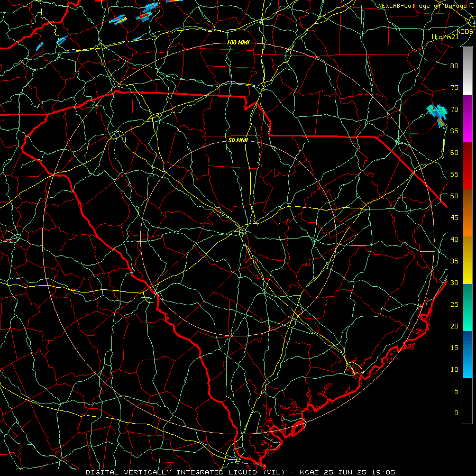Click the 15 value on the VIL scale
Screen dimensions: 476x476
coord(454,348)
